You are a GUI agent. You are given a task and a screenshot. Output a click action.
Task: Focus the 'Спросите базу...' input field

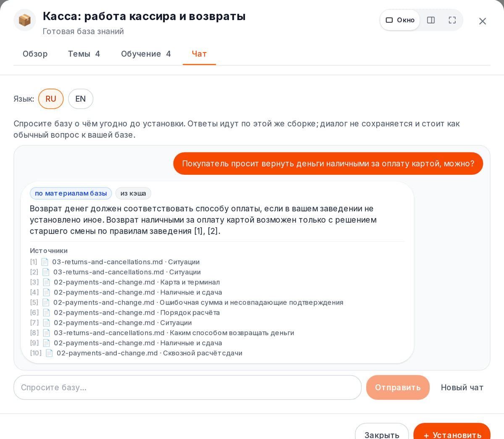187,387
